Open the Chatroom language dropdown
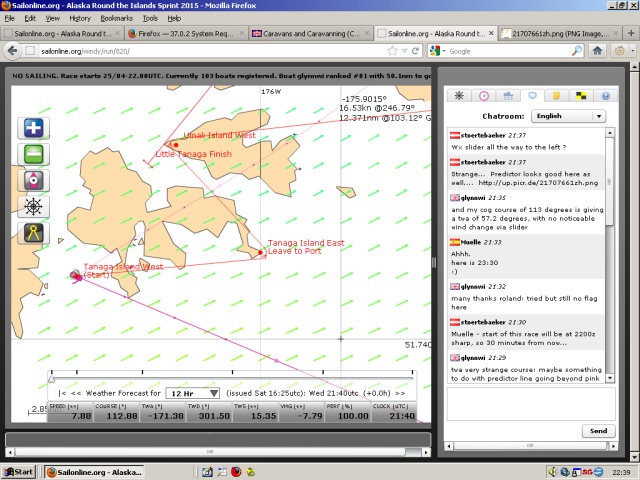The width and height of the screenshot is (640, 480). point(568,116)
